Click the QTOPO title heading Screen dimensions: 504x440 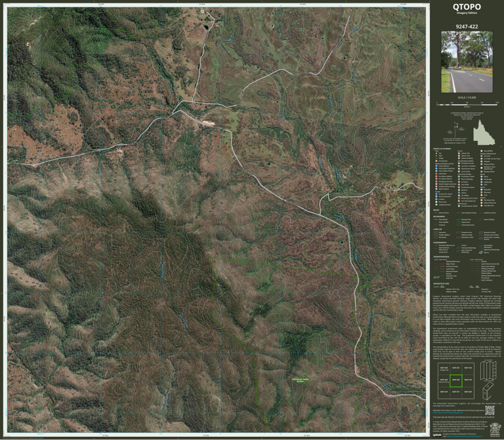coord(467,7)
